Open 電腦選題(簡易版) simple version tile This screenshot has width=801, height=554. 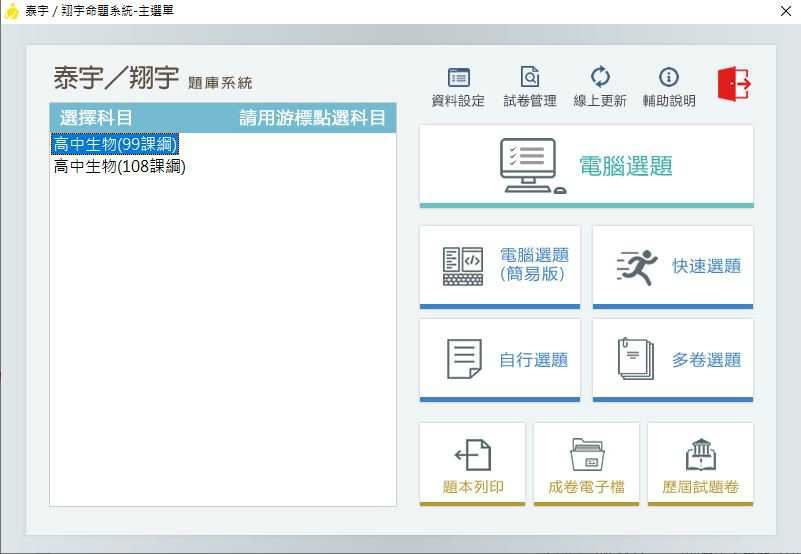coord(500,267)
